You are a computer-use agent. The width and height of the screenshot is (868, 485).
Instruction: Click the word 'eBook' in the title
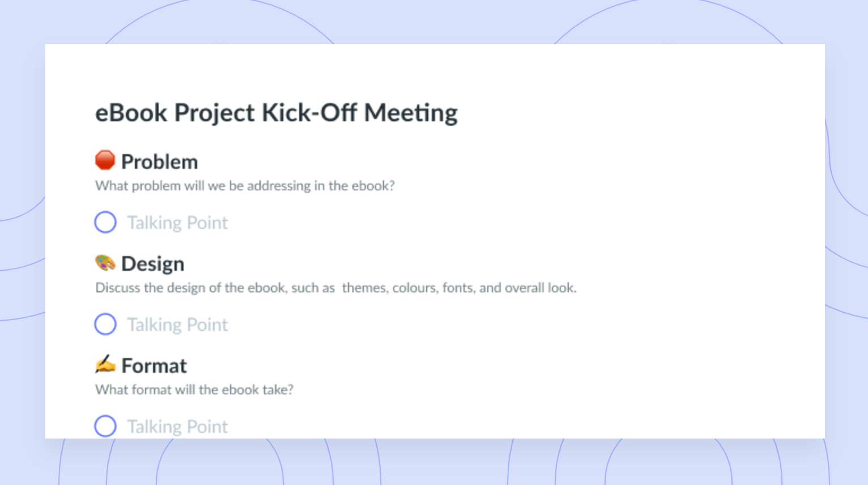coord(131,113)
